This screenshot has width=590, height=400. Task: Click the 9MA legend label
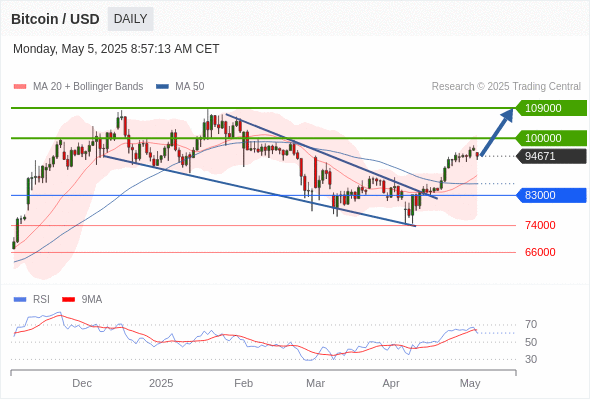tap(92, 300)
